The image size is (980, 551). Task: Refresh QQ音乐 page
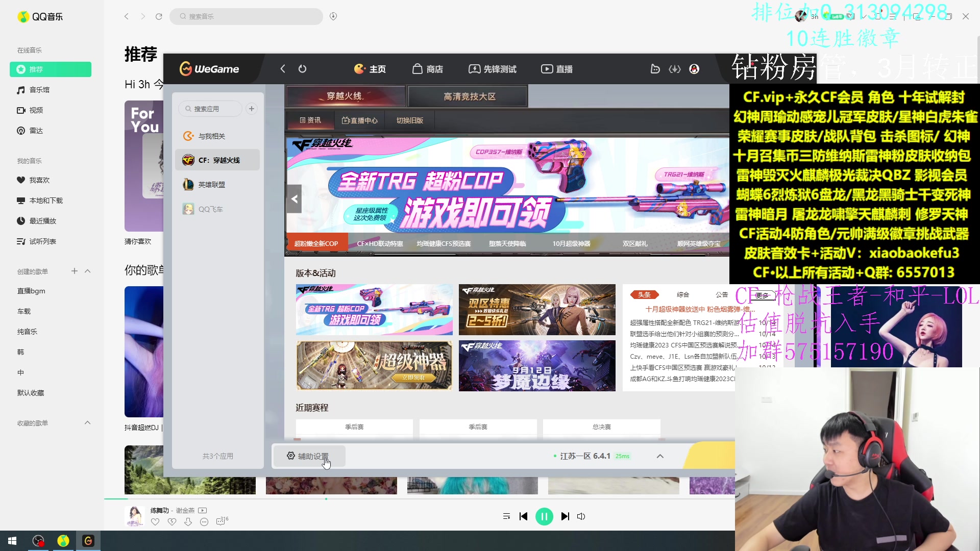159,16
